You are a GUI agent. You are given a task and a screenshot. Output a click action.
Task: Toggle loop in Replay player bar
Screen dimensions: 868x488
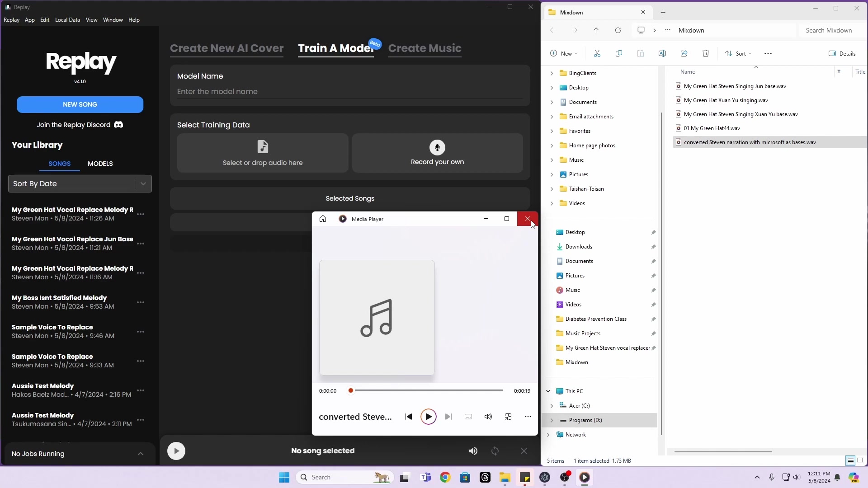[x=495, y=451]
